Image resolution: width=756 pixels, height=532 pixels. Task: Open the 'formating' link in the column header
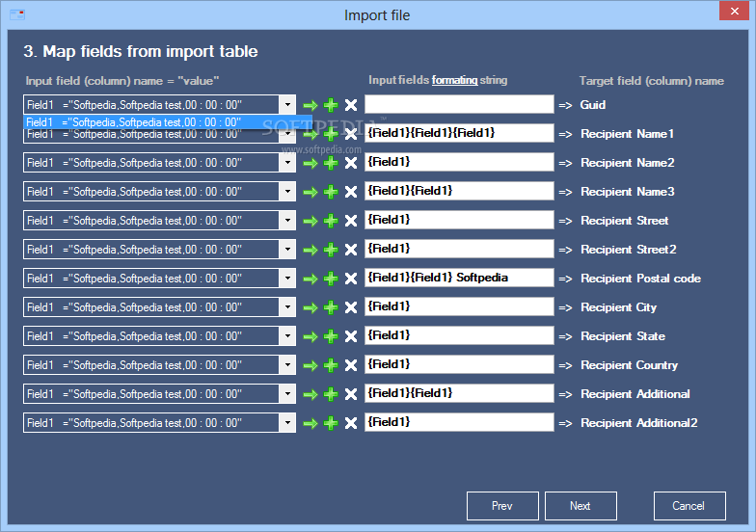(454, 80)
